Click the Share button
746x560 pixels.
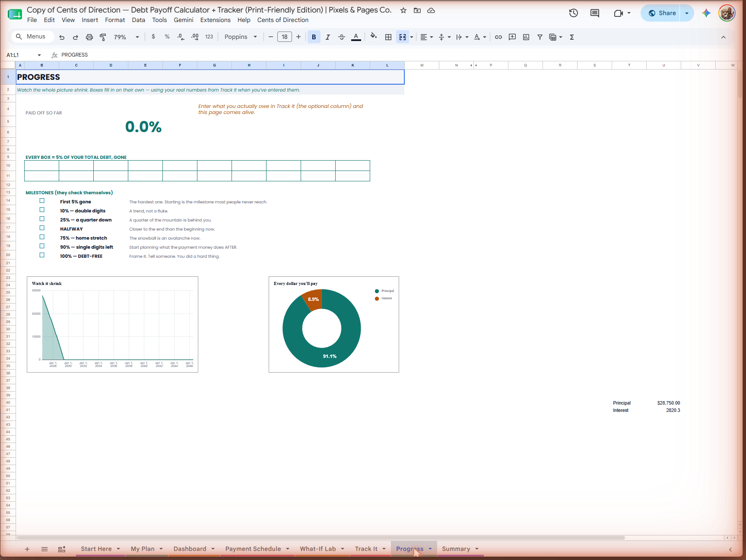(661, 13)
